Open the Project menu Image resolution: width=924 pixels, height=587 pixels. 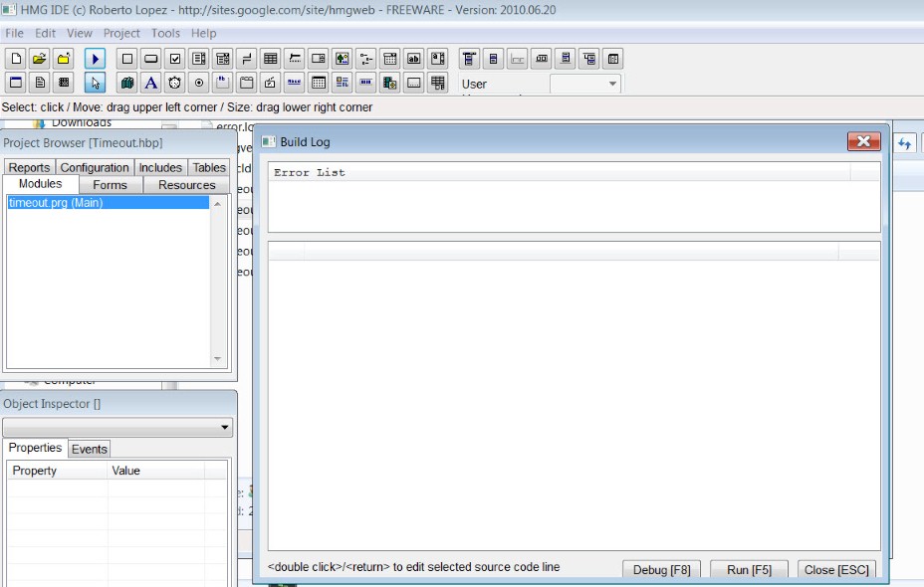tap(121, 33)
